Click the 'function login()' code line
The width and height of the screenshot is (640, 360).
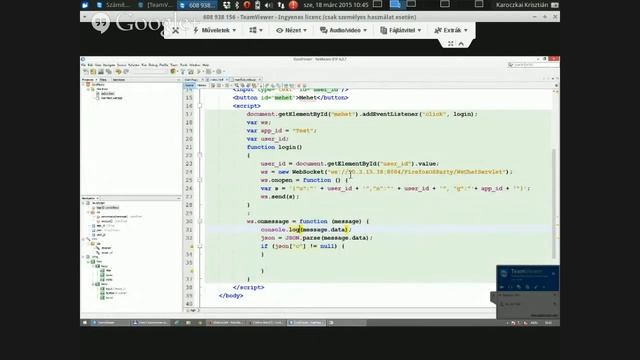click(274, 147)
